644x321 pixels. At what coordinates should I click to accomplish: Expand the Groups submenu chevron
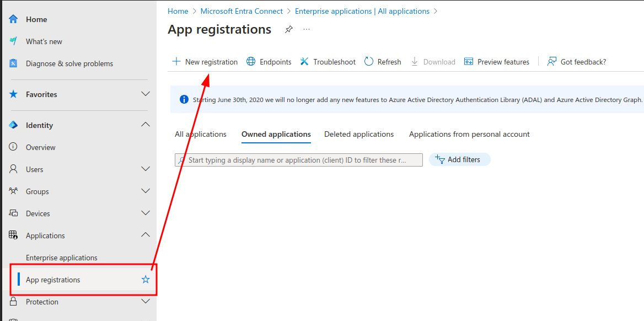coord(146,191)
